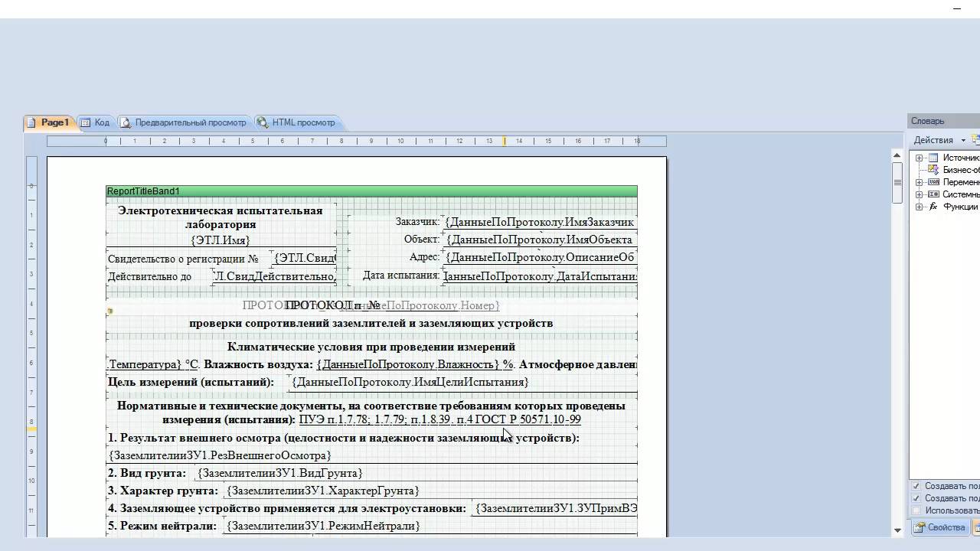Open the Код tab
The height and width of the screenshot is (551, 980).
tap(95, 122)
